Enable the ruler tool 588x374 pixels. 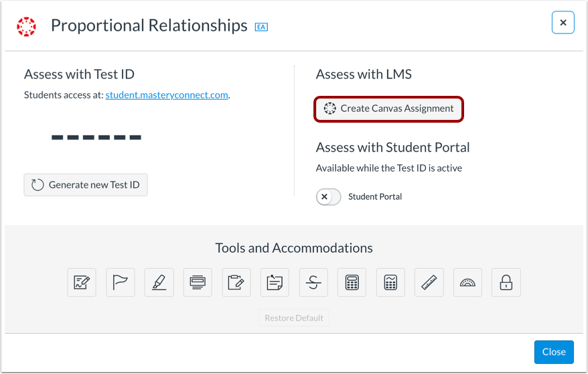[429, 282]
